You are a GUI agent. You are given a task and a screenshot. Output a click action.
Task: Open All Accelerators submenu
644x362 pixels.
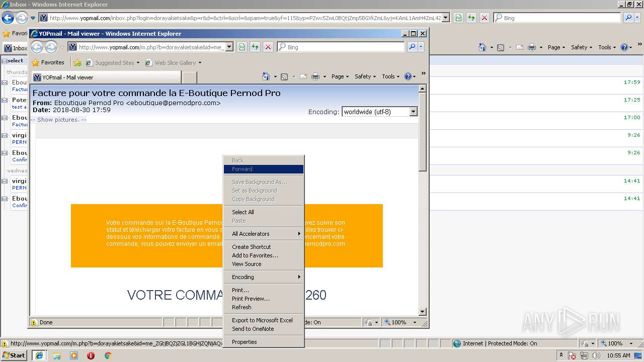(264, 234)
